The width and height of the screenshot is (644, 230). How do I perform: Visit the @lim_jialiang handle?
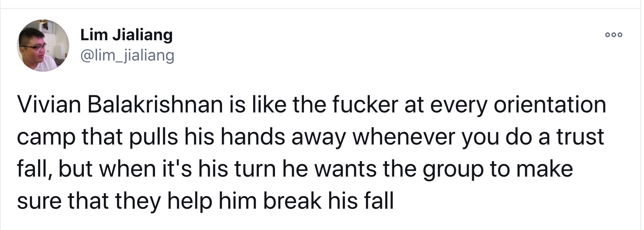(x=127, y=55)
